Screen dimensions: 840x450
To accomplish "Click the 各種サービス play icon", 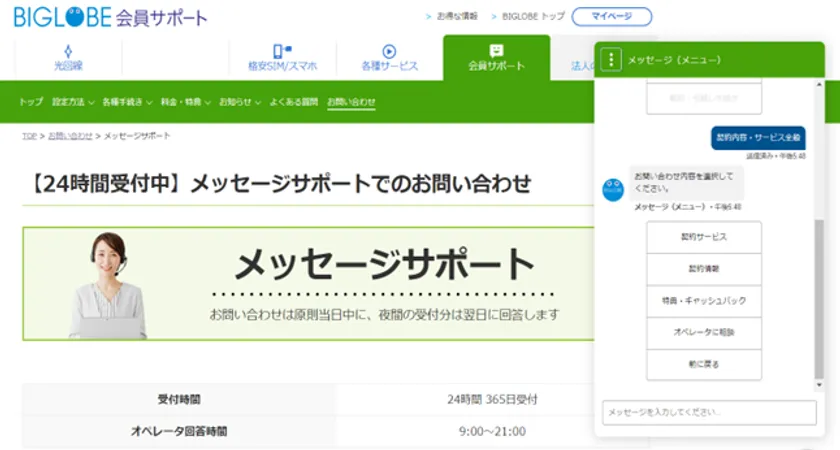I will click(x=389, y=51).
